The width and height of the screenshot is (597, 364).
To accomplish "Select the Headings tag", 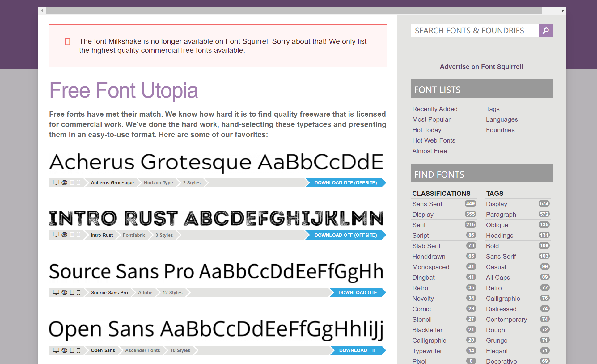I will [499, 236].
